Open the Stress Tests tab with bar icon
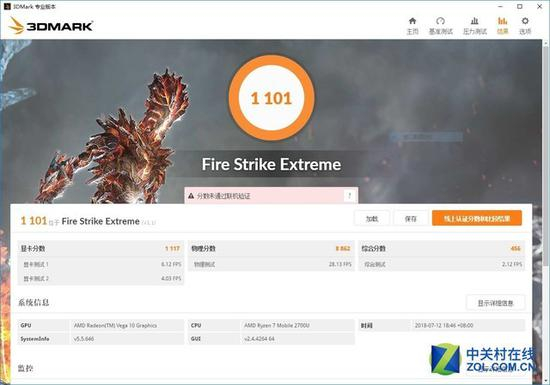 click(475, 26)
